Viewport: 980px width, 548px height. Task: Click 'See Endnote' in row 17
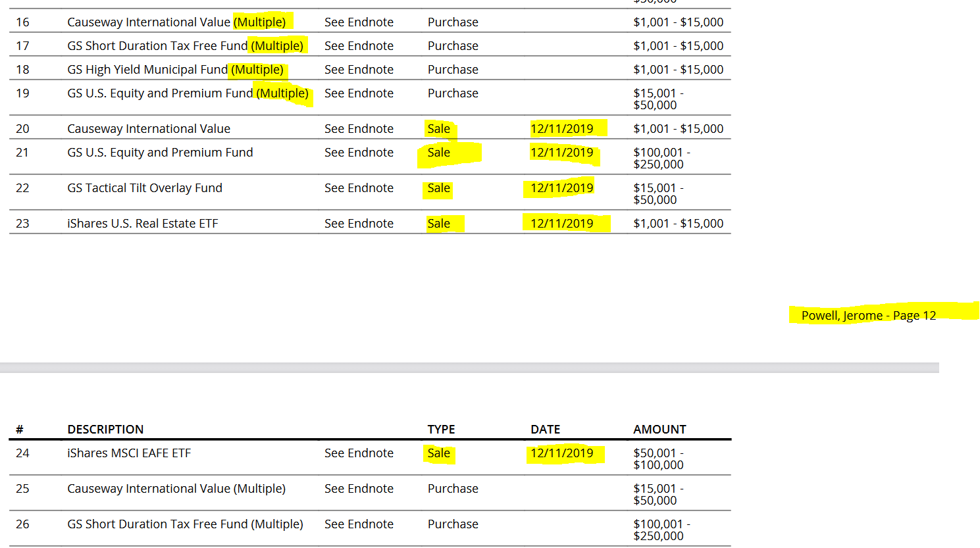coord(359,46)
